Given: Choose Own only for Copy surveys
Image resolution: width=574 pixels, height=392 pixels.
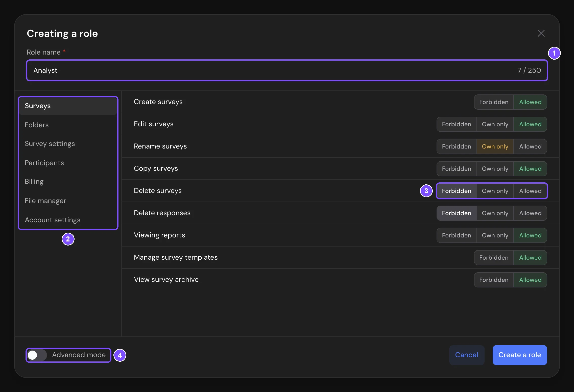Looking at the screenshot, I should [x=495, y=169].
